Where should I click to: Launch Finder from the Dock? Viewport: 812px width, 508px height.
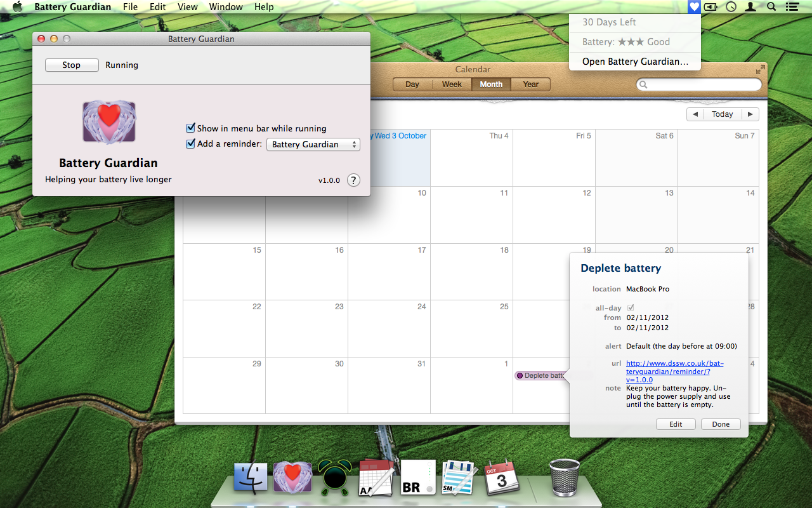(x=252, y=478)
